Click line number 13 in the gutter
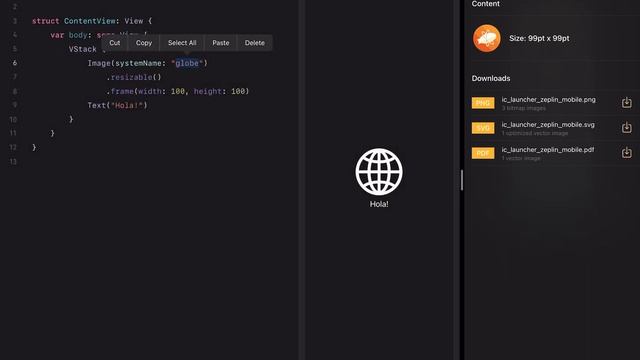 click(x=13, y=162)
